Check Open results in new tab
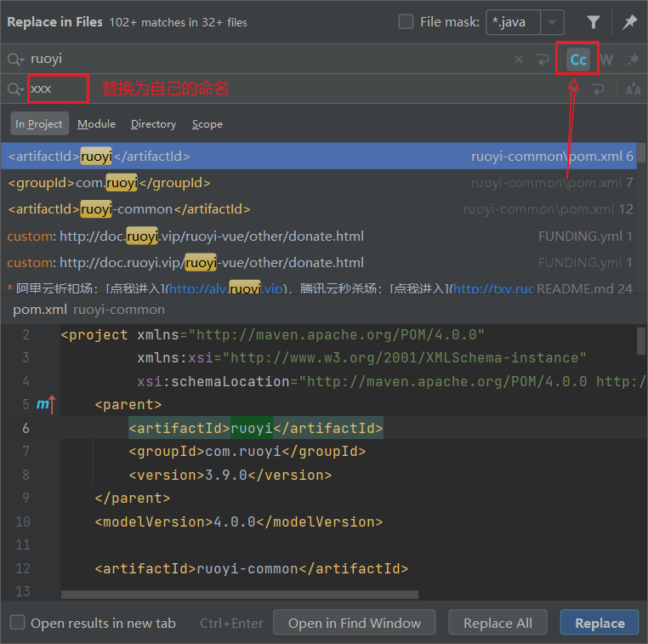648x644 pixels. (x=17, y=622)
